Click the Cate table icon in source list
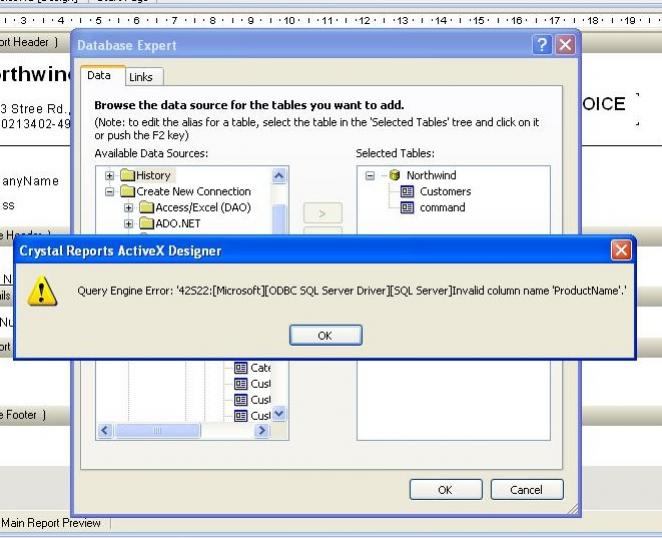Screen dimensions: 662x538 point(241,368)
